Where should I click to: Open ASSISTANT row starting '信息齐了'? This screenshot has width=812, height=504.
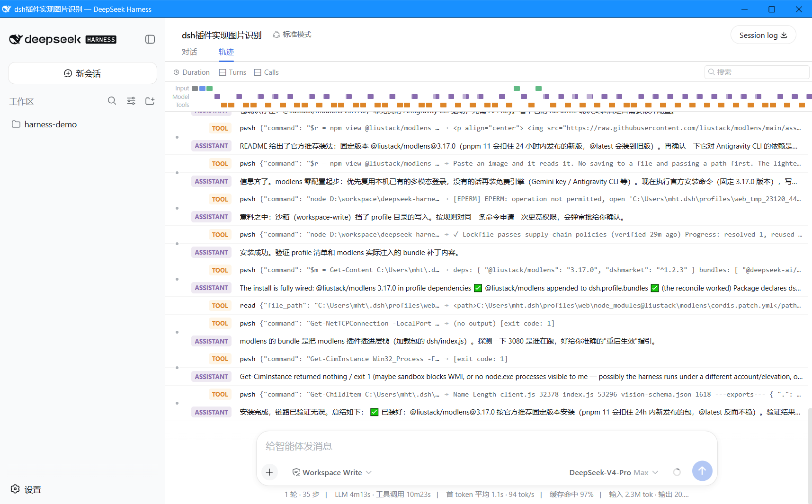coord(486,182)
